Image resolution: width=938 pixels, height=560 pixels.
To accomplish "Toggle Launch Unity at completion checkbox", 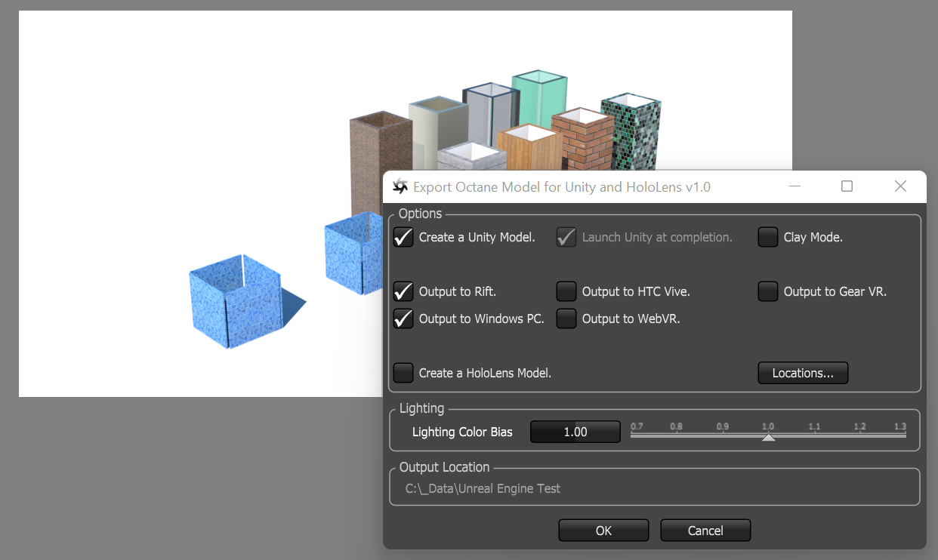I will click(567, 237).
